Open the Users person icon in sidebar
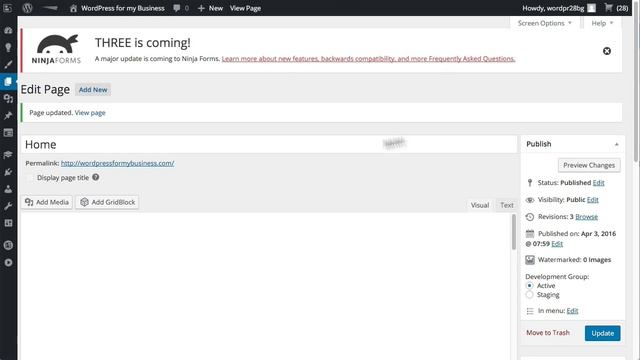The width and height of the screenshot is (640, 360). click(x=8, y=189)
